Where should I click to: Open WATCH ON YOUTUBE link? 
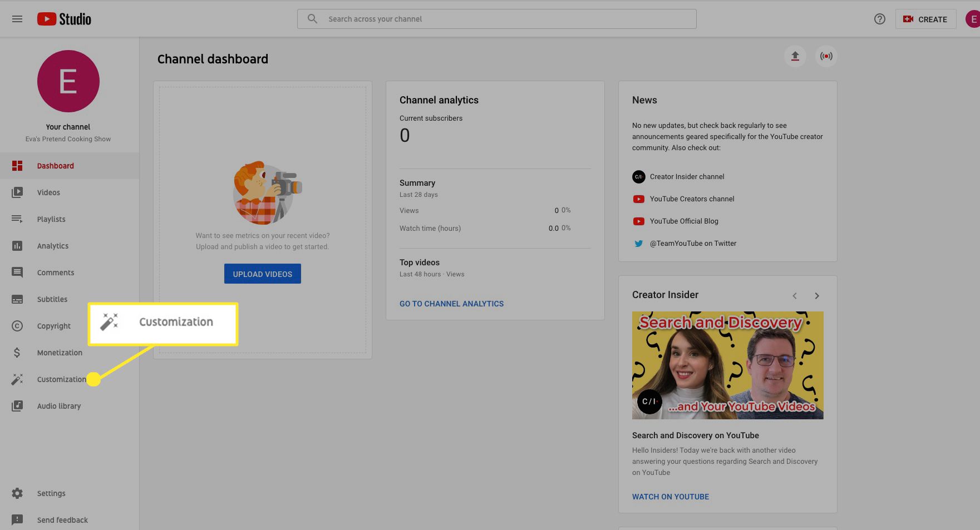pyautogui.click(x=671, y=497)
